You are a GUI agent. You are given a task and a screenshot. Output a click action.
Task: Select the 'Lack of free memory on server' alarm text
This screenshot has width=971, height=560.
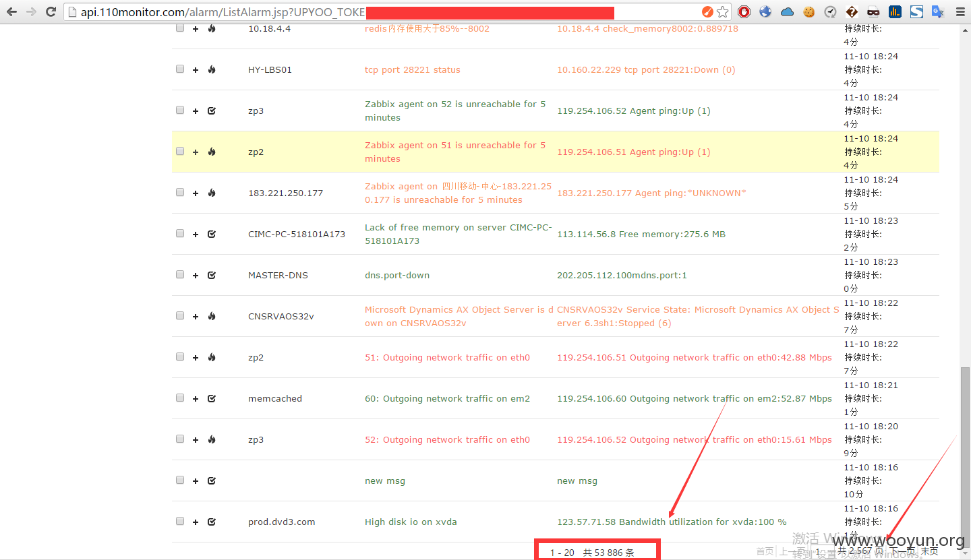[459, 234]
